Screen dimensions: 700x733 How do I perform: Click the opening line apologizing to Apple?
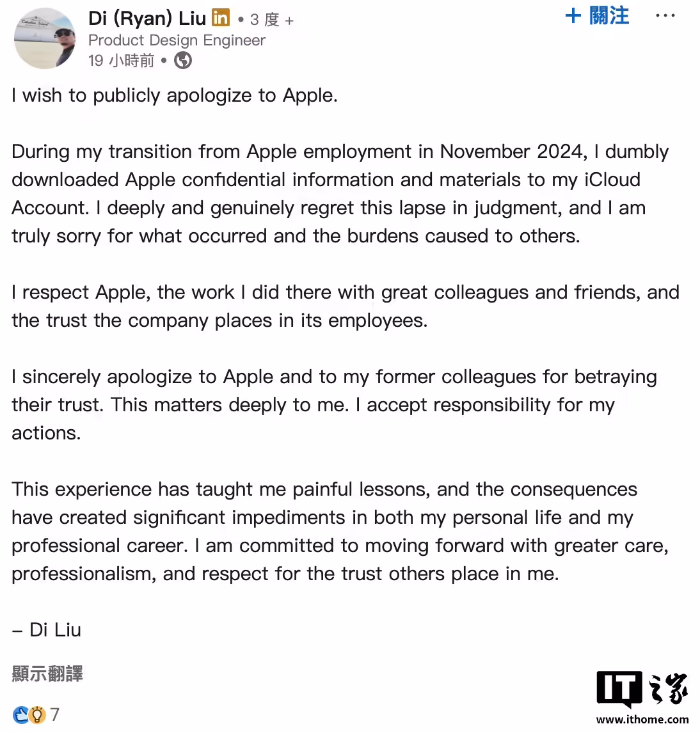[175, 95]
